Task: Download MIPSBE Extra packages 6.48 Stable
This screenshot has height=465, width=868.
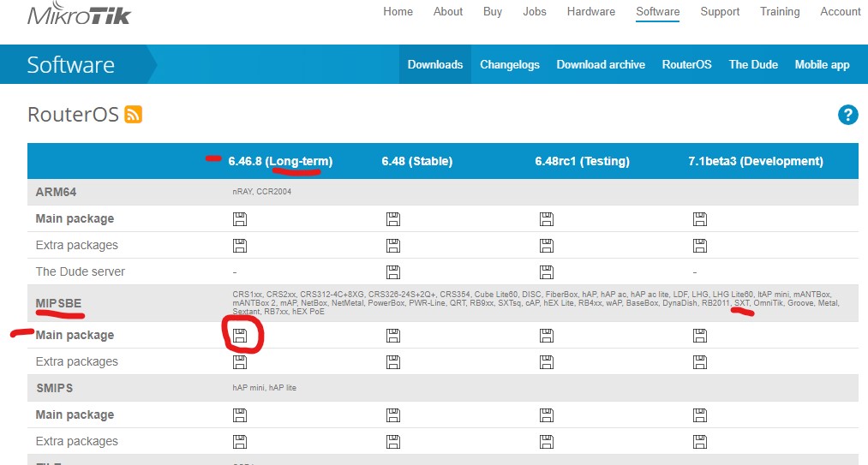Action: (x=393, y=362)
